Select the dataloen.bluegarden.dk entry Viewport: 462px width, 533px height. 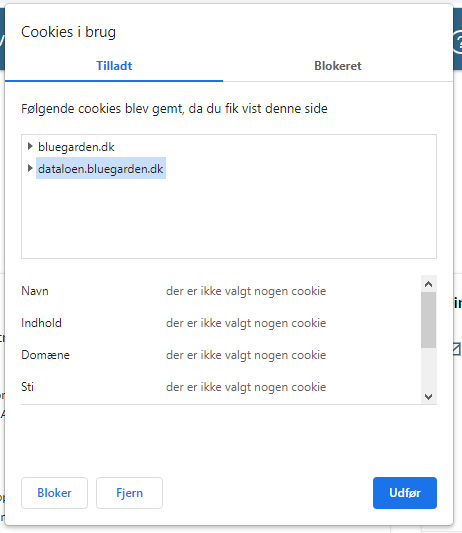click(x=101, y=169)
